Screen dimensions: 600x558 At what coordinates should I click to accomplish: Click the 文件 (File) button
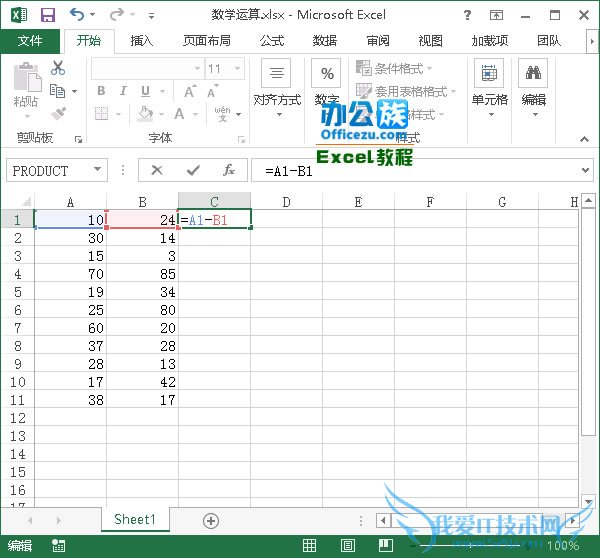tap(30, 41)
